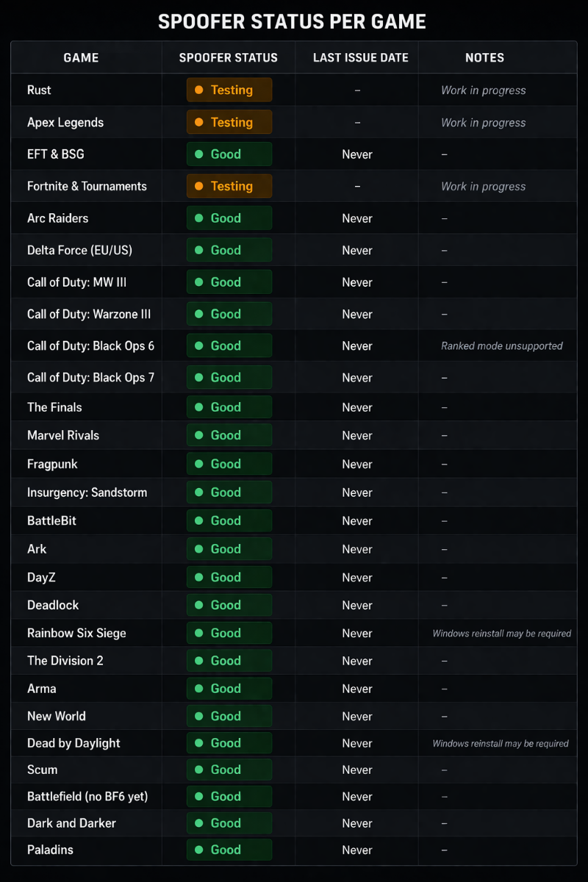This screenshot has width=588, height=882.
Task: Click the Good badge for Delta Force (EU/US)
Action: tap(229, 251)
